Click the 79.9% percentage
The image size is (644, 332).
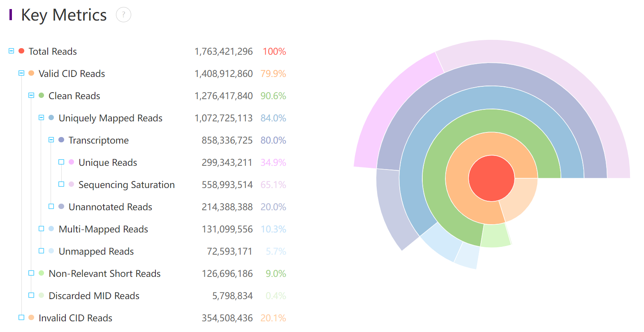click(x=273, y=74)
